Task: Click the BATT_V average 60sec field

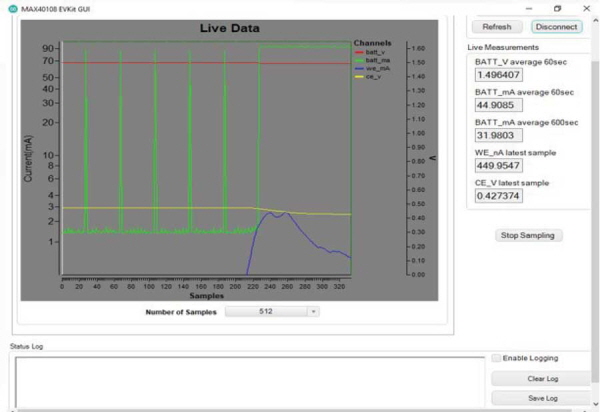Action: pos(499,75)
